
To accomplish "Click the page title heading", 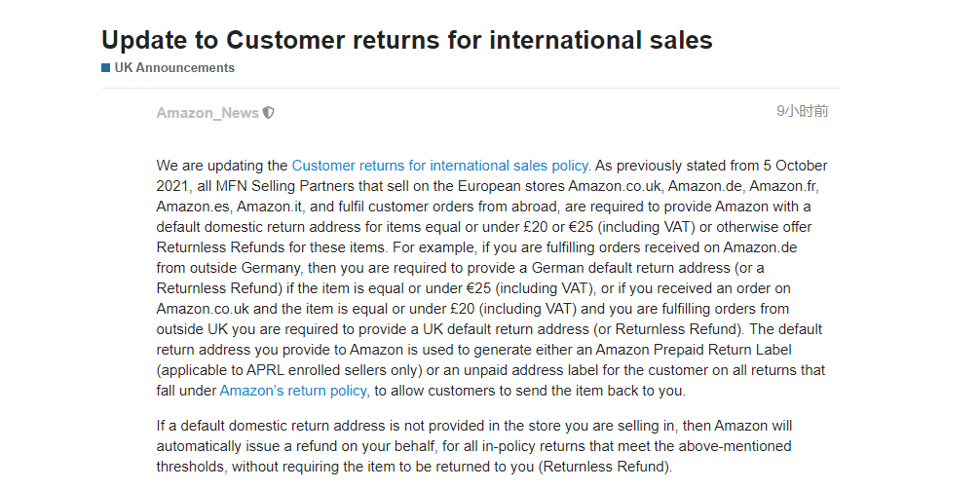I will coord(407,40).
